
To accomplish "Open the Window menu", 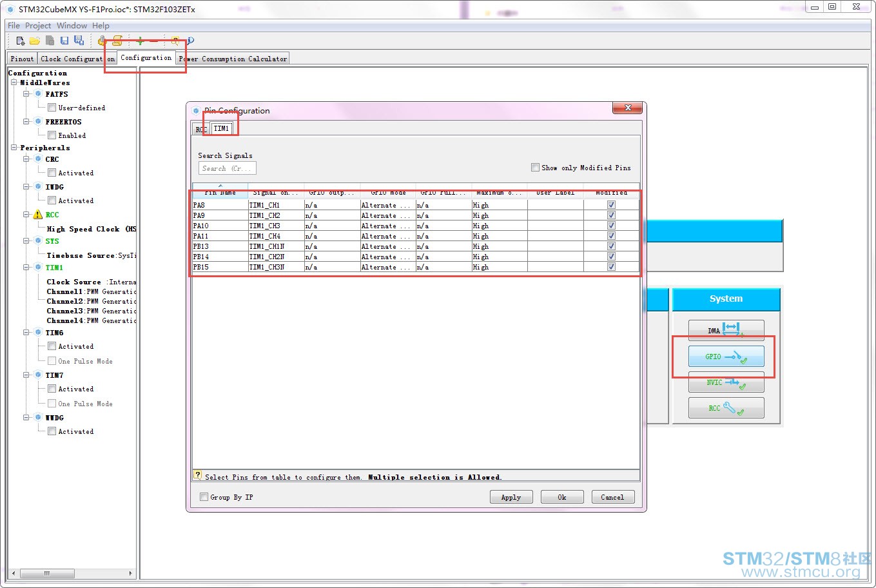I will coord(72,26).
